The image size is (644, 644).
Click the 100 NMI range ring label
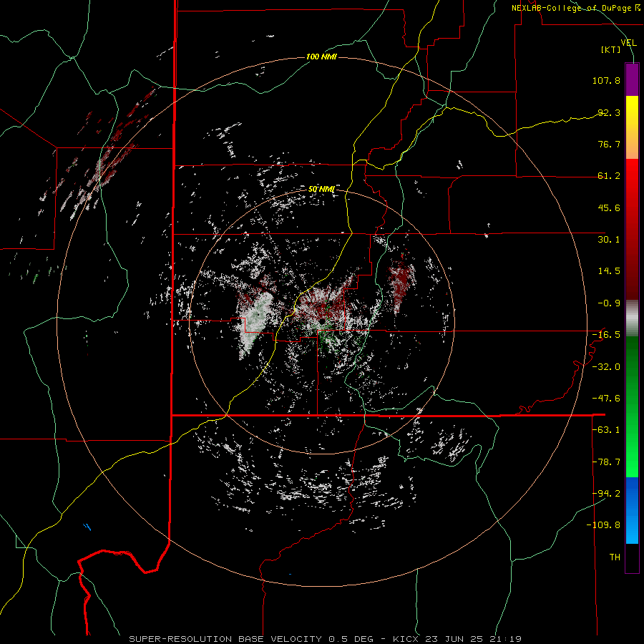tap(321, 57)
